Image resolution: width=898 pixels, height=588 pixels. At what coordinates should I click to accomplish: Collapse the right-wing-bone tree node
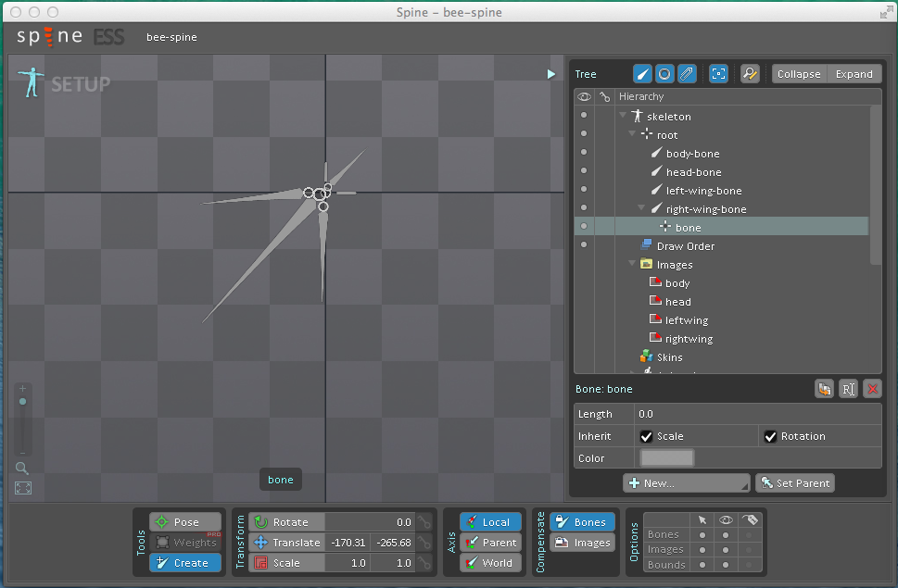642,209
